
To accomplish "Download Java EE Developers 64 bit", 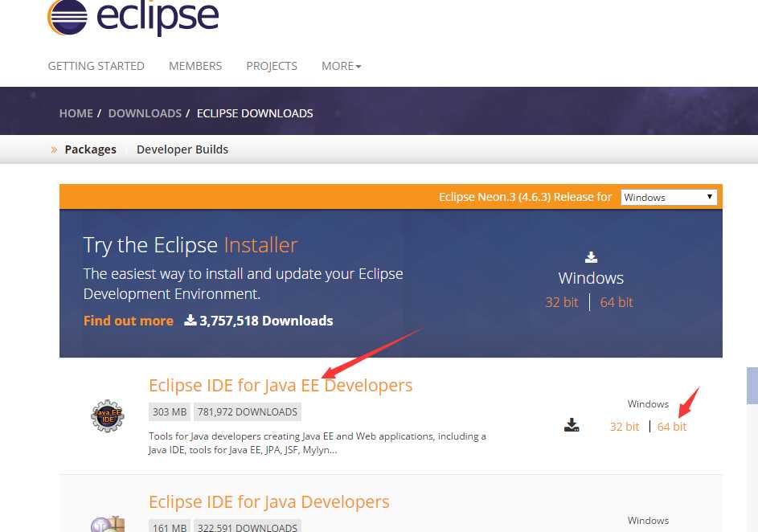I will click(672, 427).
